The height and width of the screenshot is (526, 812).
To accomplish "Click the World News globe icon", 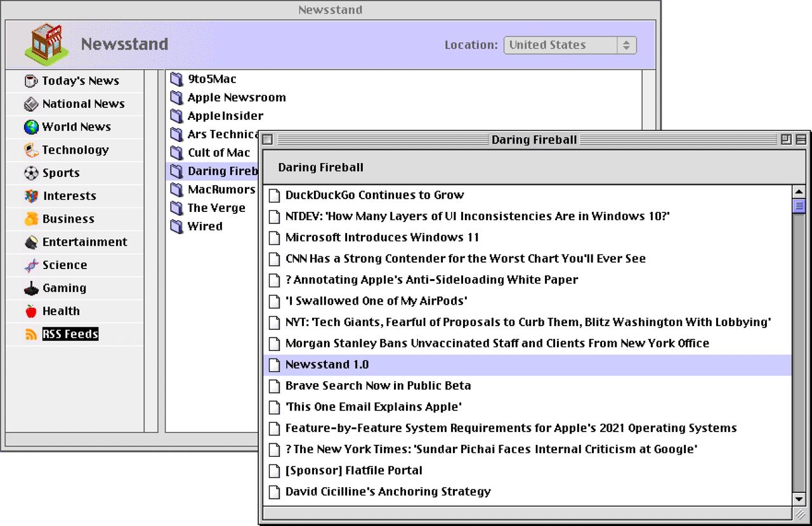I will pos(31,127).
